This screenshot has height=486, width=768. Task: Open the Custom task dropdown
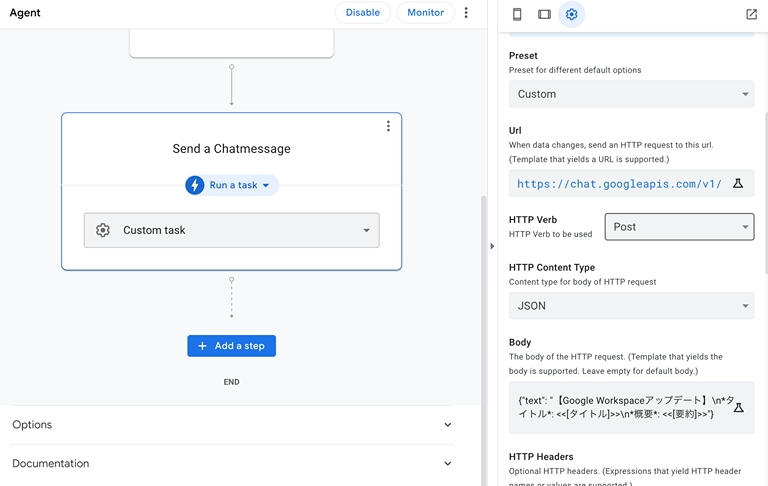click(x=231, y=230)
